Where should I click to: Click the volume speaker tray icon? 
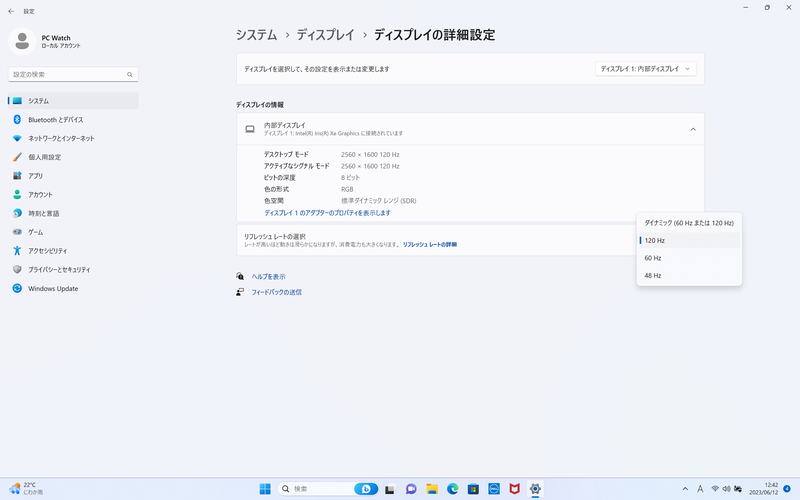coord(726,489)
